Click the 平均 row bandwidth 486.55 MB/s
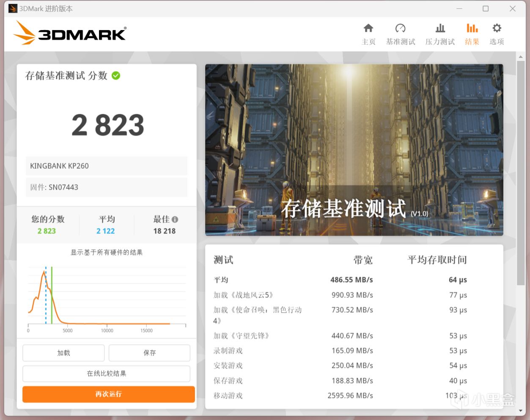The width and height of the screenshot is (530, 420). (x=352, y=280)
